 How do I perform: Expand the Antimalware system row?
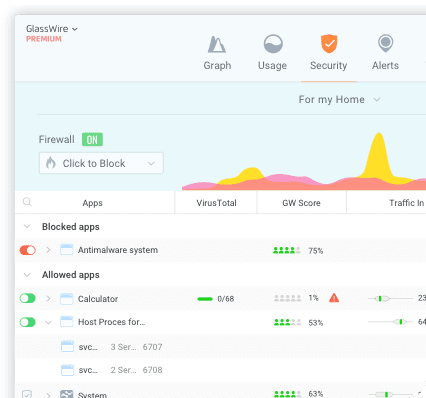(48, 250)
